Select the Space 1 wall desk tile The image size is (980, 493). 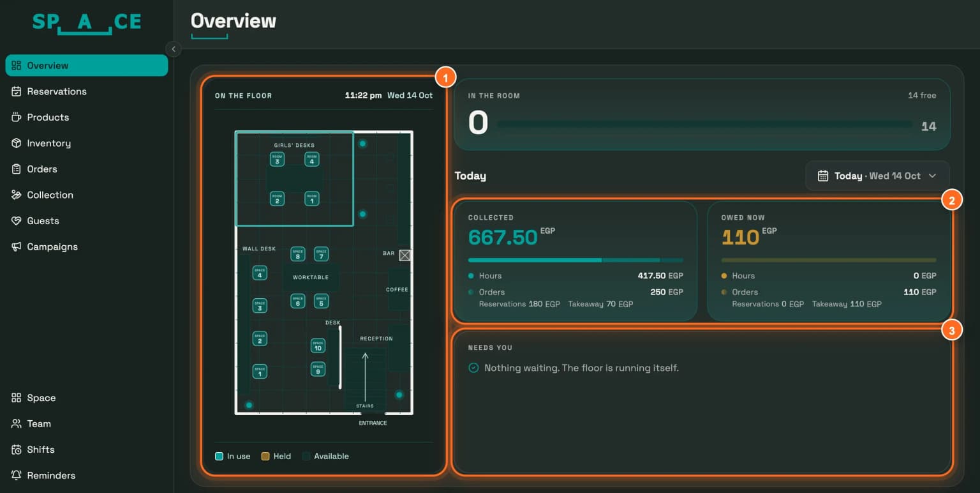coord(260,371)
